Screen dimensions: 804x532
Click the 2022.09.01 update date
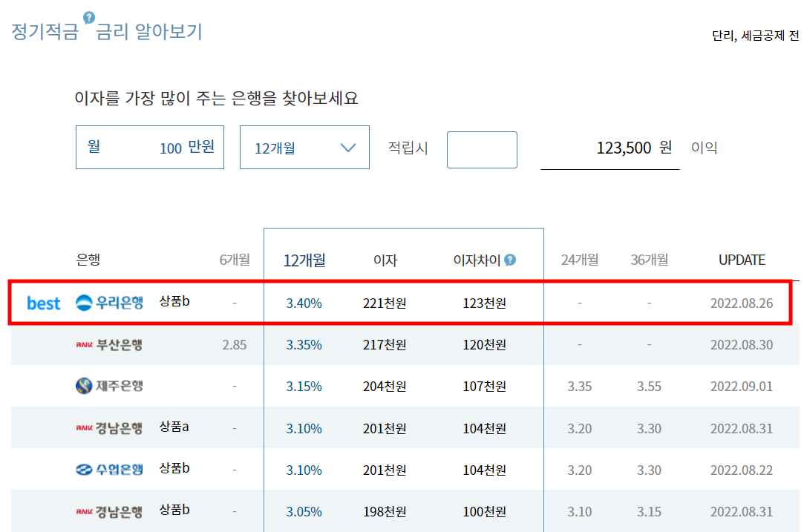coord(742,387)
